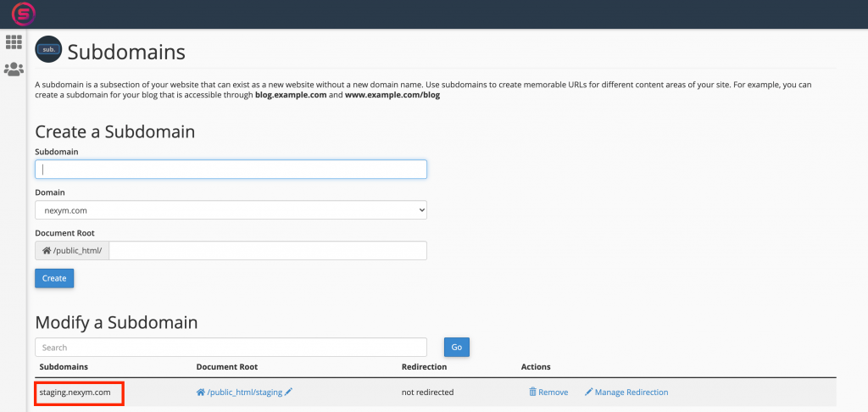Expand the Domain dropdown showing nexym.com
This screenshot has width=868, height=412.
[231, 210]
